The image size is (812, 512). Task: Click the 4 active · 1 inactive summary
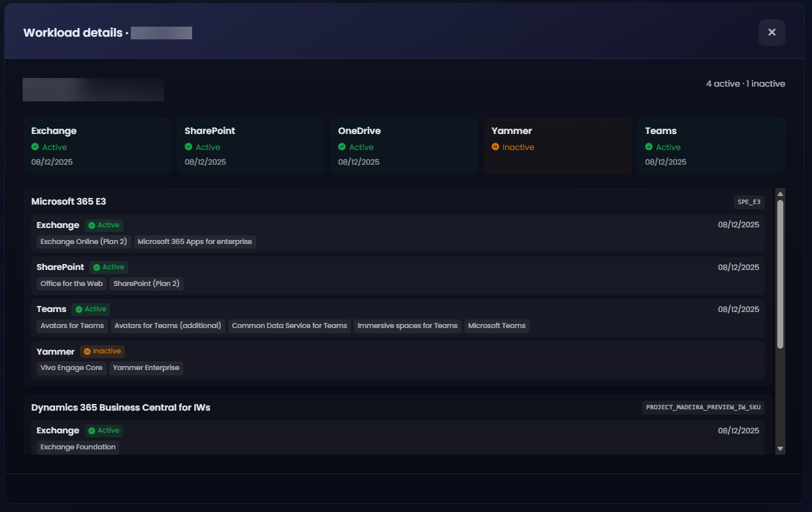[745, 84]
